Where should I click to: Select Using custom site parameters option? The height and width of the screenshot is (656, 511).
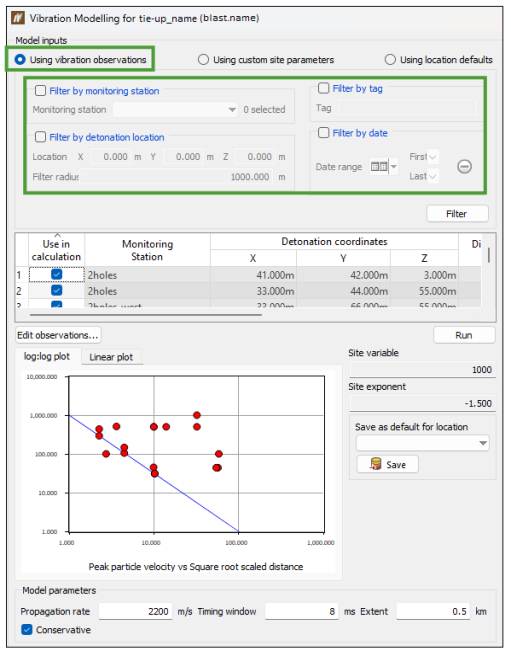pyautogui.click(x=203, y=60)
